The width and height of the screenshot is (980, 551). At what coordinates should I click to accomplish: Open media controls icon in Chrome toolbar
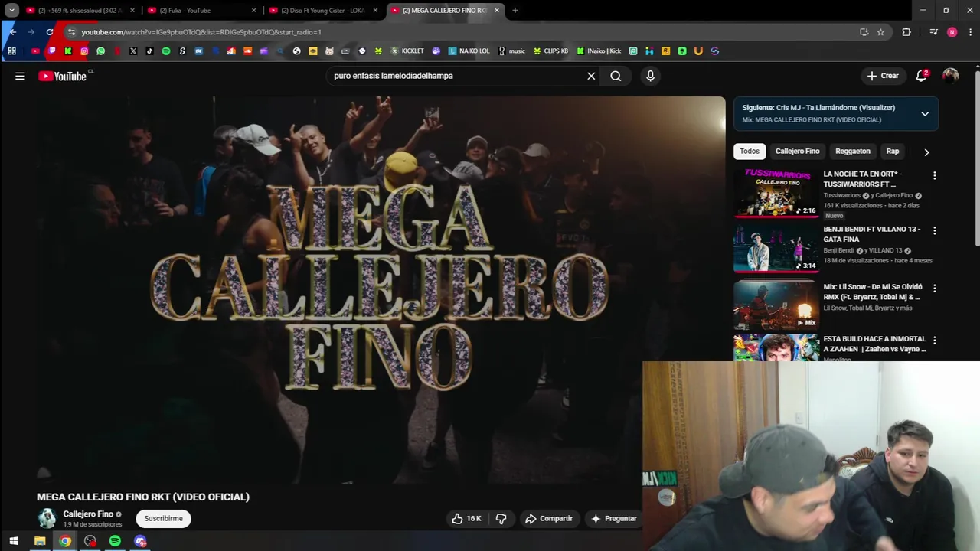point(933,32)
